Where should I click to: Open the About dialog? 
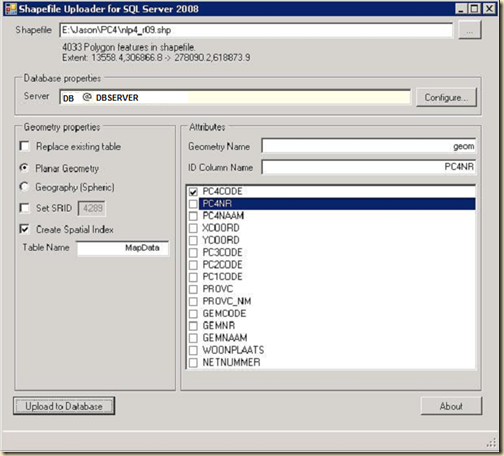click(x=451, y=406)
